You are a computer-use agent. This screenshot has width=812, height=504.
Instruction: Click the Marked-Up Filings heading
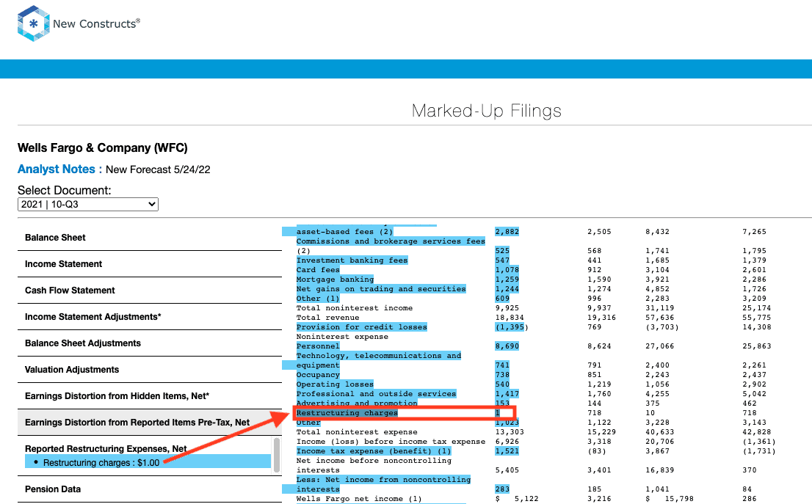pyautogui.click(x=486, y=111)
